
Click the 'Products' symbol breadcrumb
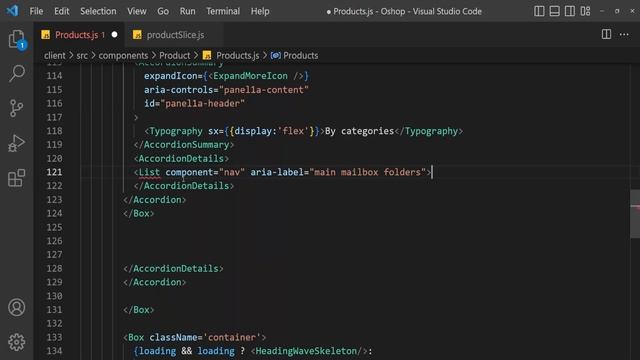click(300, 56)
